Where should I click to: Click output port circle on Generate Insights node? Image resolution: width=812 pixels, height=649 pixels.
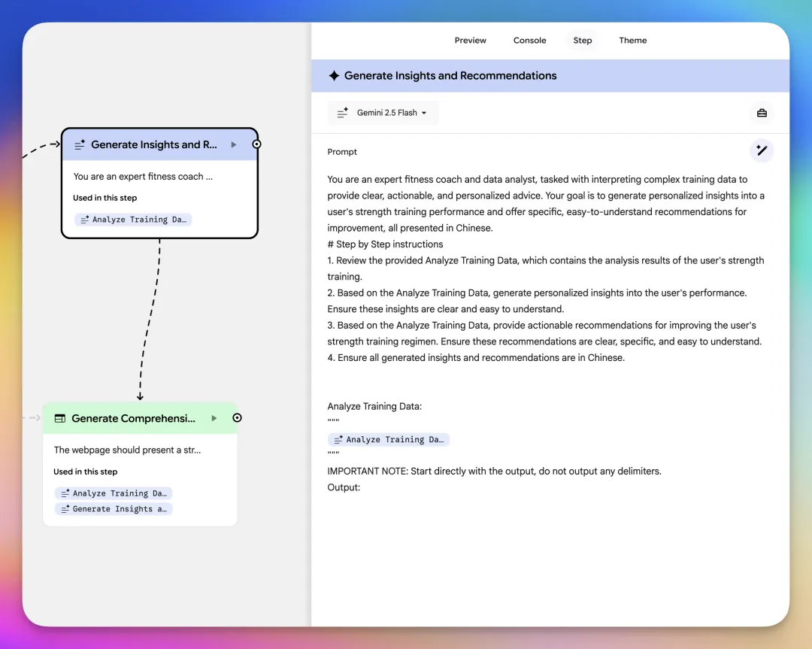(x=256, y=144)
